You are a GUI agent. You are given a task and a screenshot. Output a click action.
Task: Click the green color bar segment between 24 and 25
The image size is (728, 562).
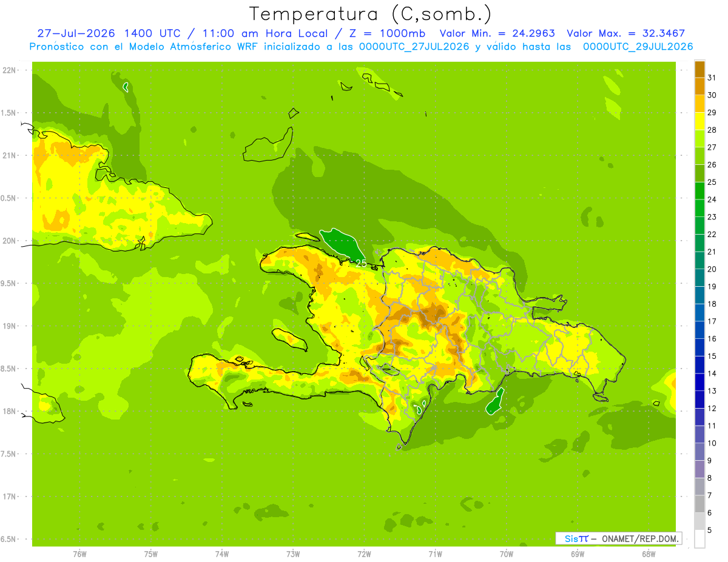click(699, 191)
